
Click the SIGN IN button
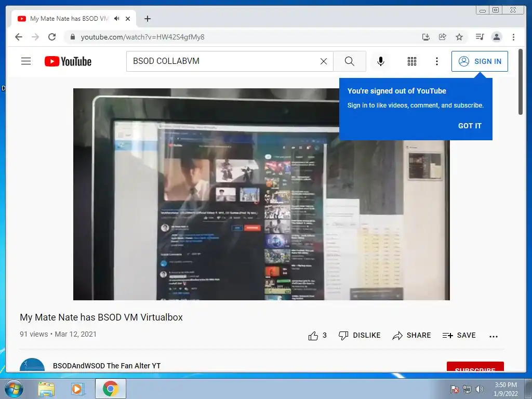480,61
